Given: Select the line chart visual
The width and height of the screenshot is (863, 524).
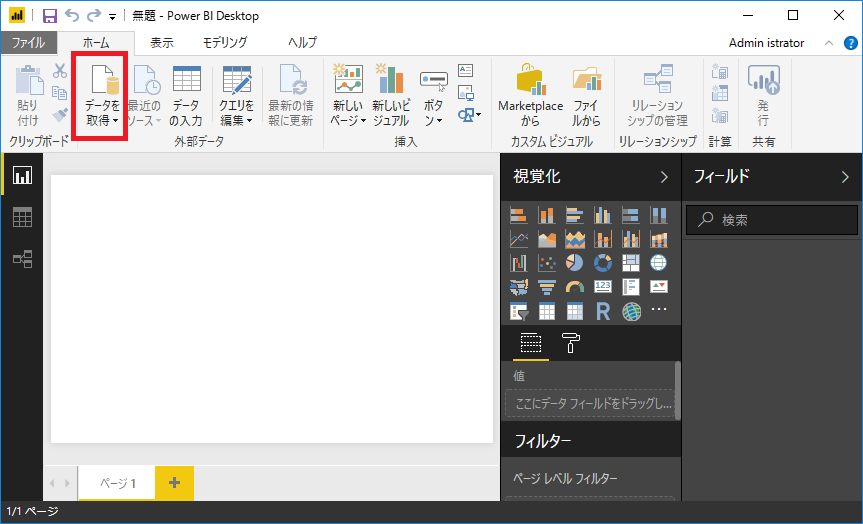Looking at the screenshot, I should pyautogui.click(x=518, y=239).
